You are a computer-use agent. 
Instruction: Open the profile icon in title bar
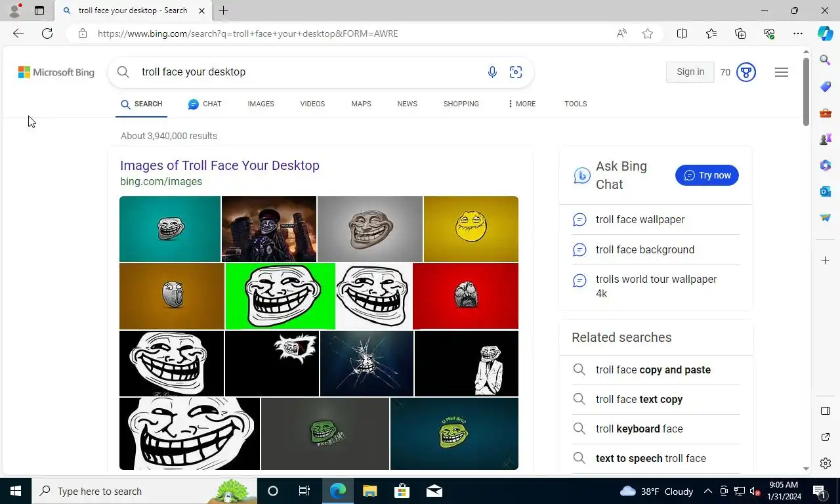[x=14, y=10]
